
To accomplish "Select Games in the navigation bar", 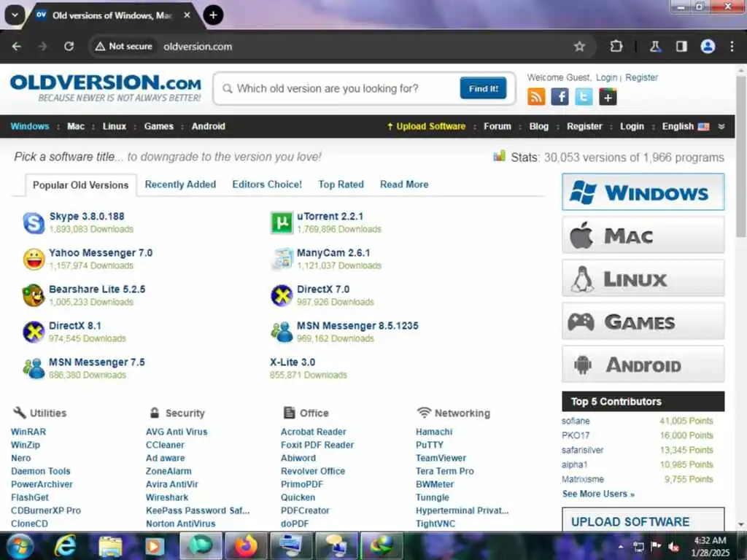I will (x=158, y=127).
